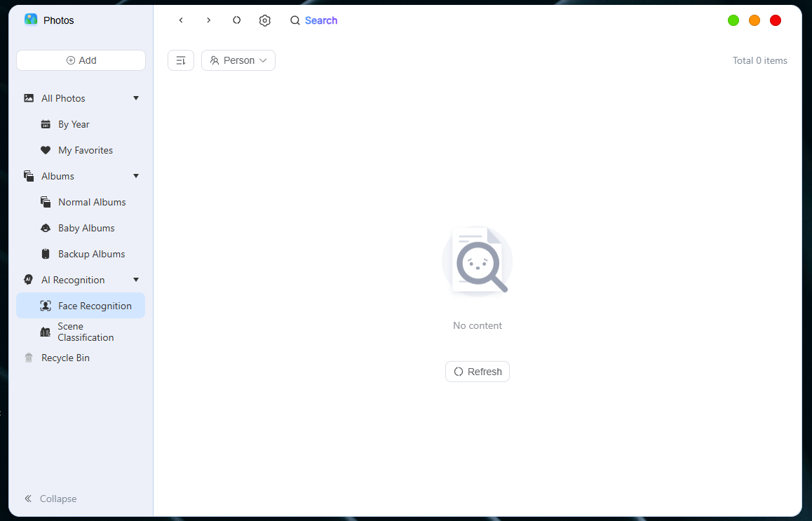Click the Search field text
This screenshot has width=812, height=521.
(321, 20)
